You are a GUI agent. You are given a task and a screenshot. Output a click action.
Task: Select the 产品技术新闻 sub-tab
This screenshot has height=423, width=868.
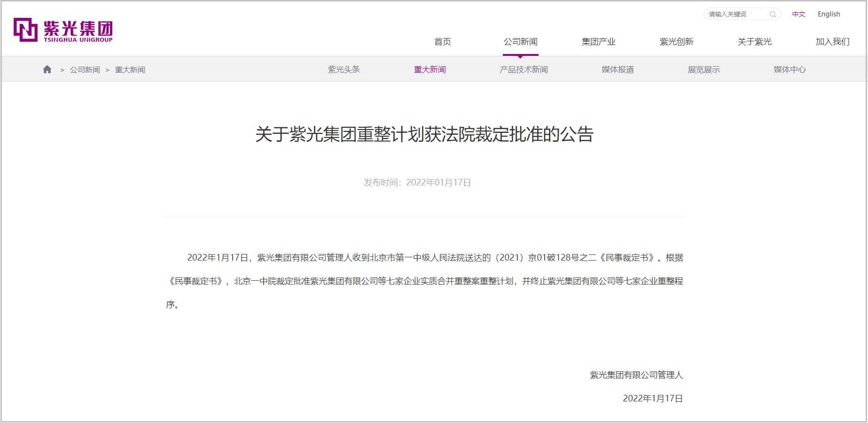click(524, 69)
